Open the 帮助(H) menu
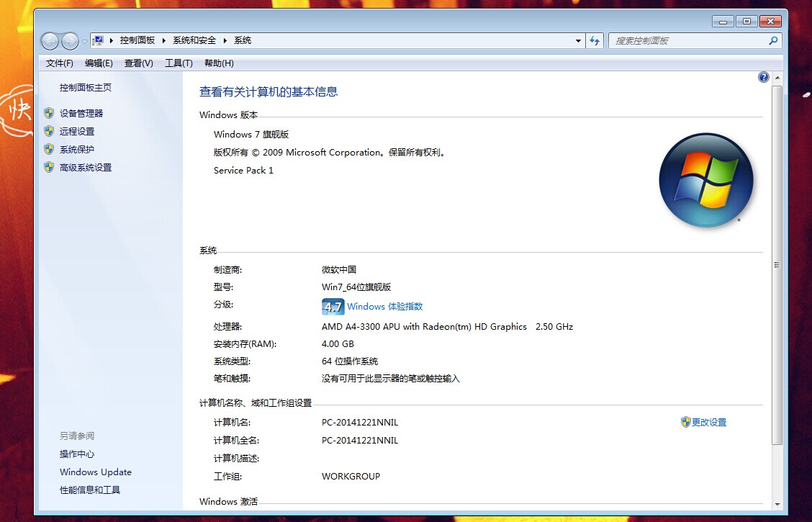This screenshot has width=812, height=522. (x=219, y=63)
